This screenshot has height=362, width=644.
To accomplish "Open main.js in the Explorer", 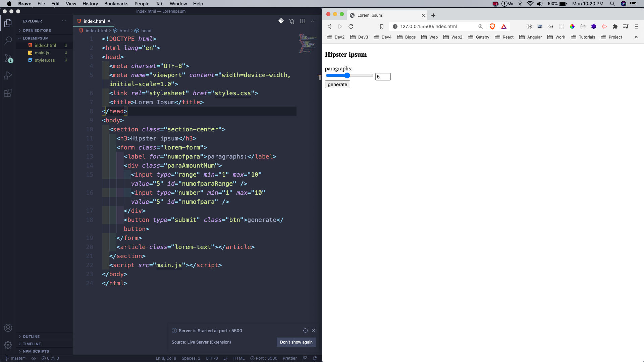I will 44,53.
